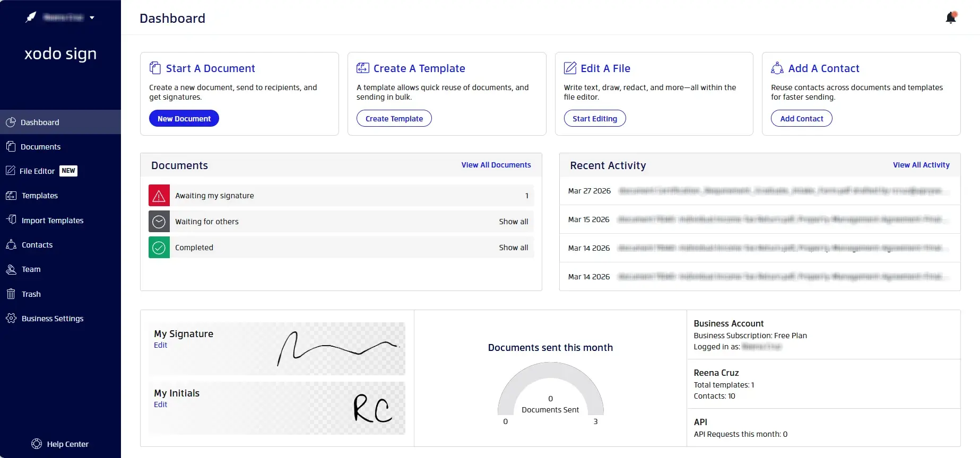Click the New Document button
This screenshot has height=458, width=980.
(184, 119)
